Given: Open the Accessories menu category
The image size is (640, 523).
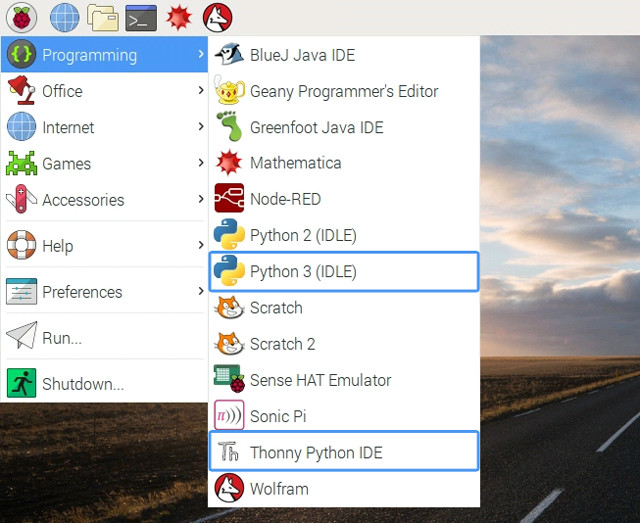Looking at the screenshot, I should click(104, 200).
